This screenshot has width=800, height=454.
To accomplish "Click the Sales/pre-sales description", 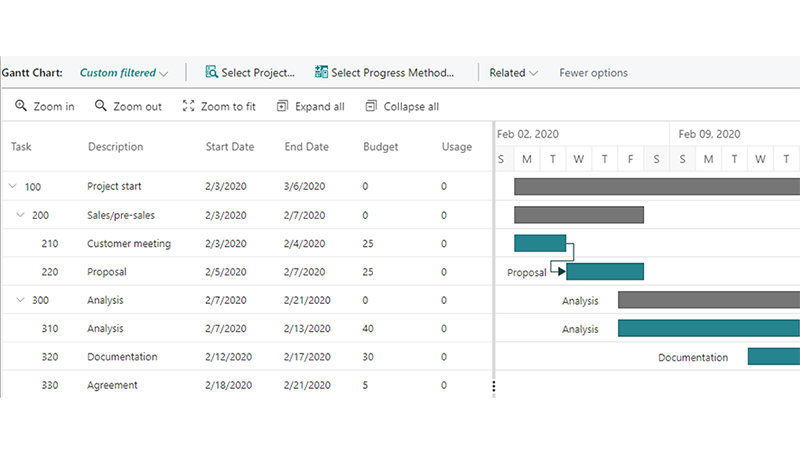I will click(121, 215).
